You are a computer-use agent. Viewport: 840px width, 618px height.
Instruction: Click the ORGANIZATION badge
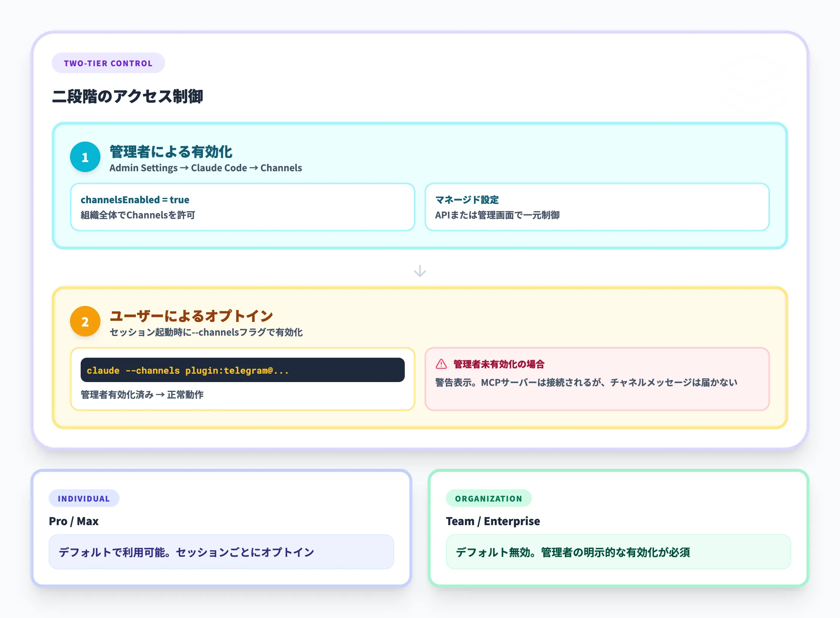point(489,499)
